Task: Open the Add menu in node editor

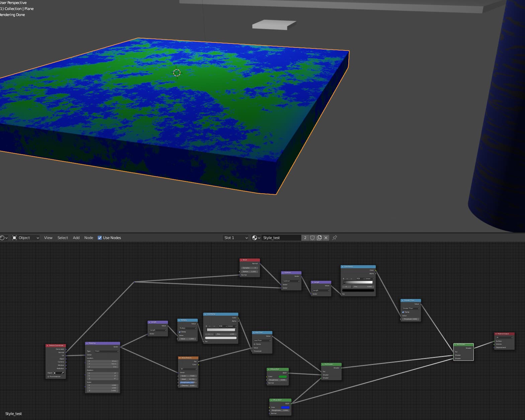Action: (x=76, y=238)
